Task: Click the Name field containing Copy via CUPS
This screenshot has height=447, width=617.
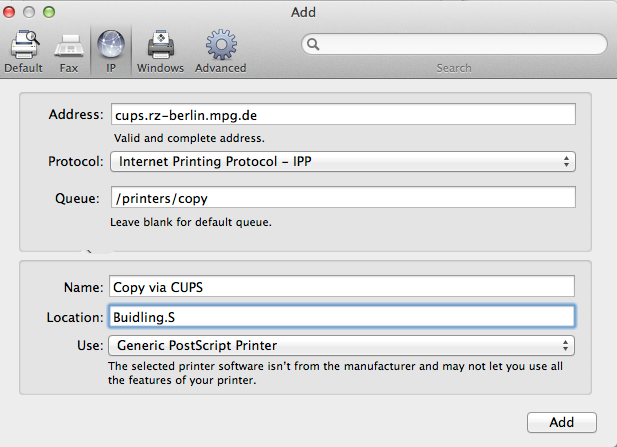Action: pyautogui.click(x=342, y=287)
